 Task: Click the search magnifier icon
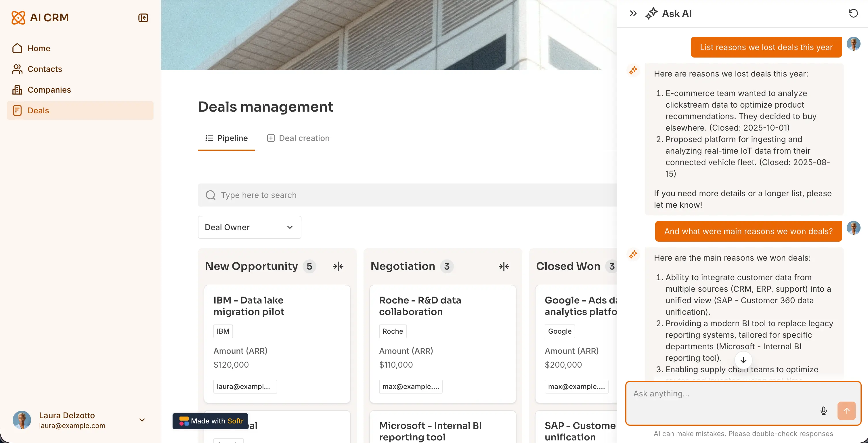[x=211, y=195]
